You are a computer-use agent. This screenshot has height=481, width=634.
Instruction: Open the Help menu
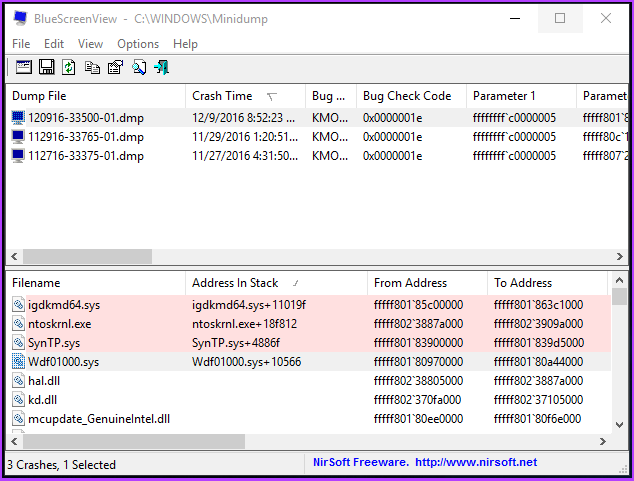(185, 44)
